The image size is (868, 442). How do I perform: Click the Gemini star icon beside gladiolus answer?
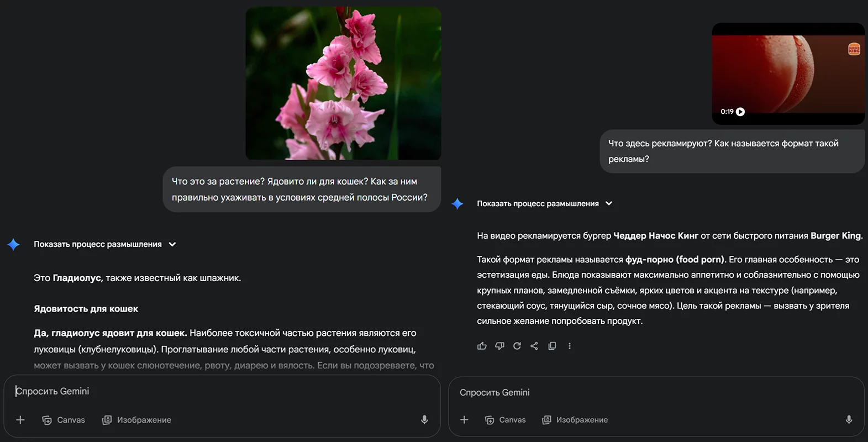[13, 244]
